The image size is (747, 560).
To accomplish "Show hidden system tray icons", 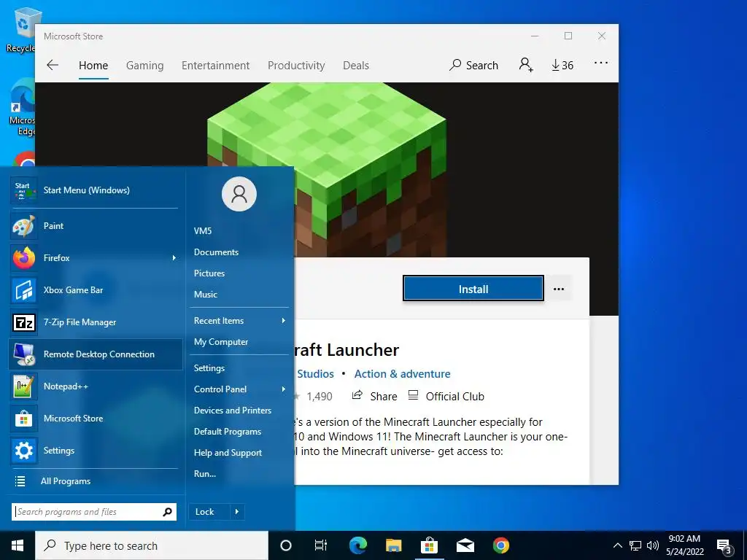I will click(x=617, y=545).
